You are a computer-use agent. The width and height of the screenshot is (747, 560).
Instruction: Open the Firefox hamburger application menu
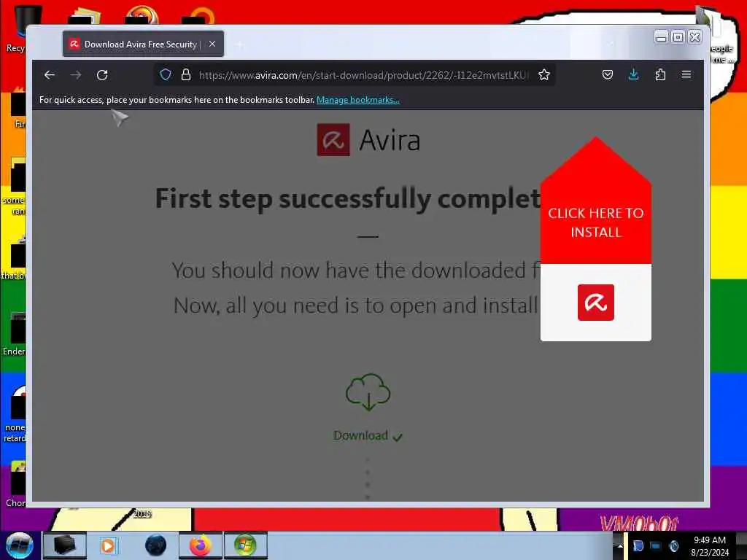click(x=686, y=75)
